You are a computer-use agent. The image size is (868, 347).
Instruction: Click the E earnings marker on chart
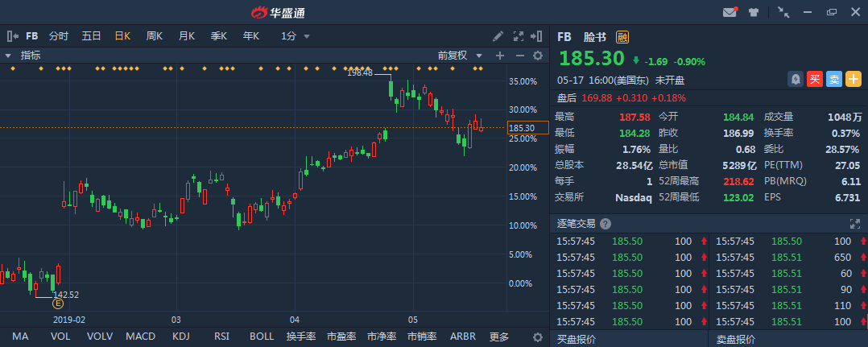click(x=57, y=304)
